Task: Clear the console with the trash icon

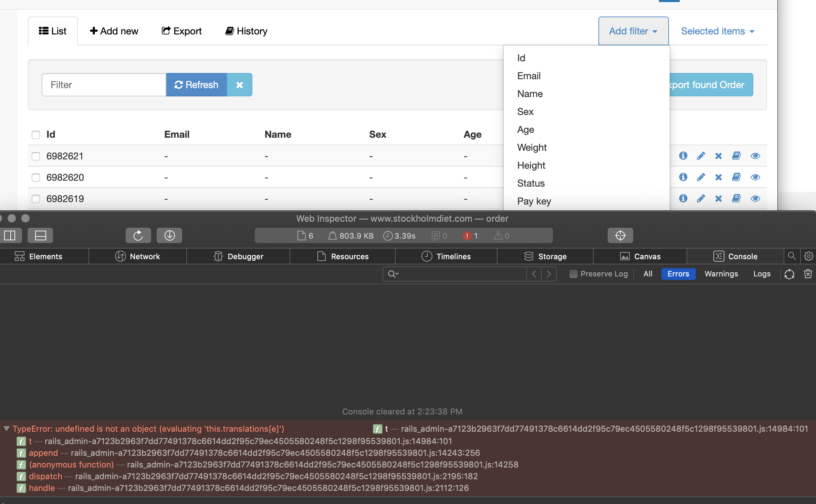Action: [808, 274]
